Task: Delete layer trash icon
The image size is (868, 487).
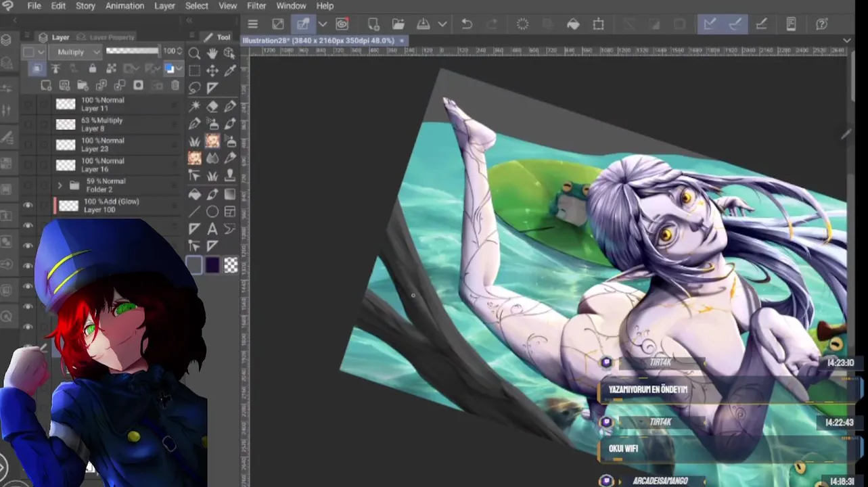Action: tap(175, 85)
